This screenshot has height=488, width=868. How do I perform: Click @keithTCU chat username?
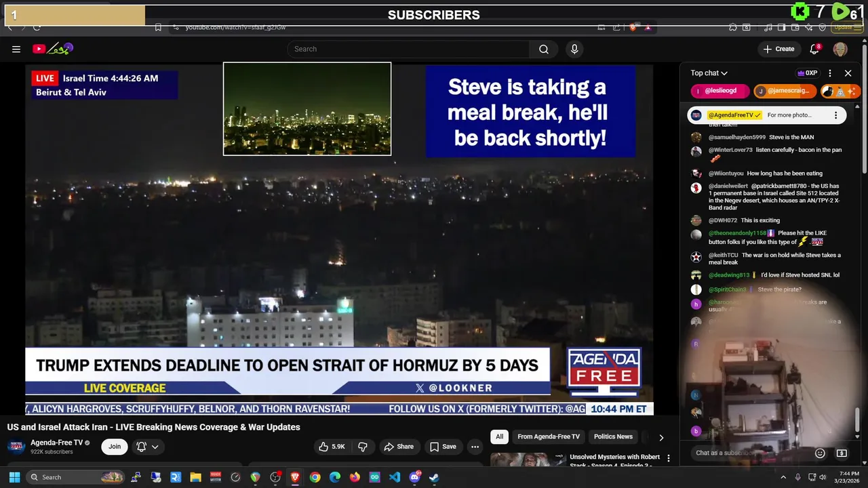click(724, 255)
